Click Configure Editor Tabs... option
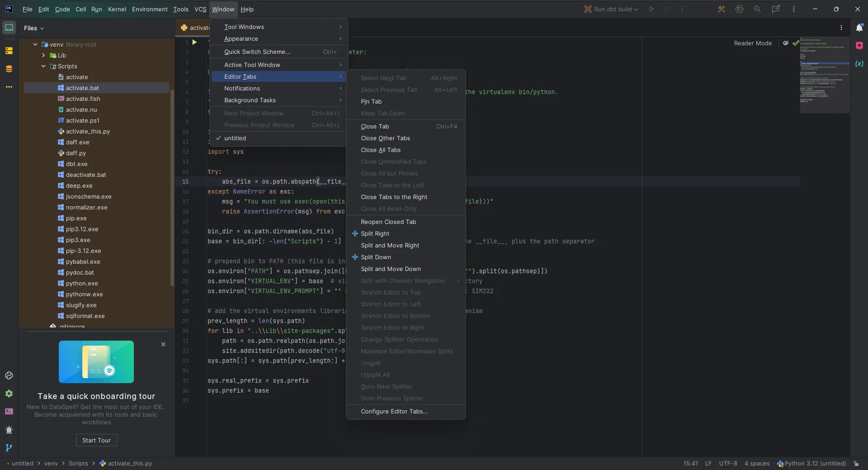The image size is (868, 470). point(394,412)
